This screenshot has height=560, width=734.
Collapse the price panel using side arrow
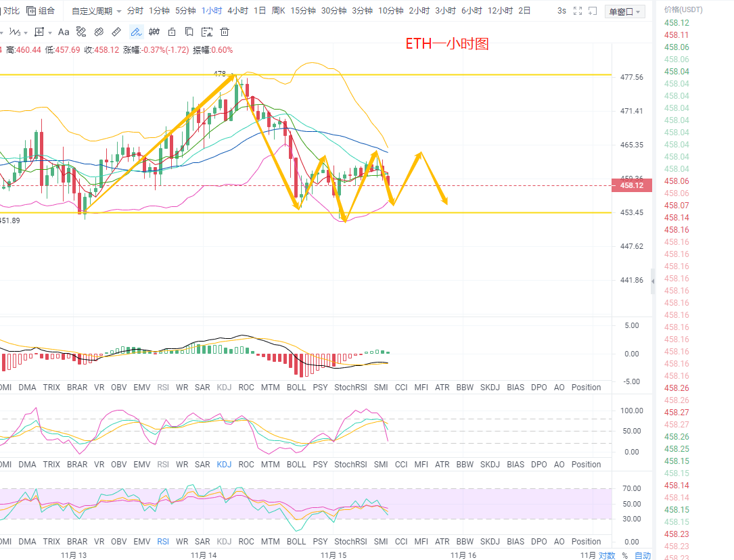(x=653, y=281)
